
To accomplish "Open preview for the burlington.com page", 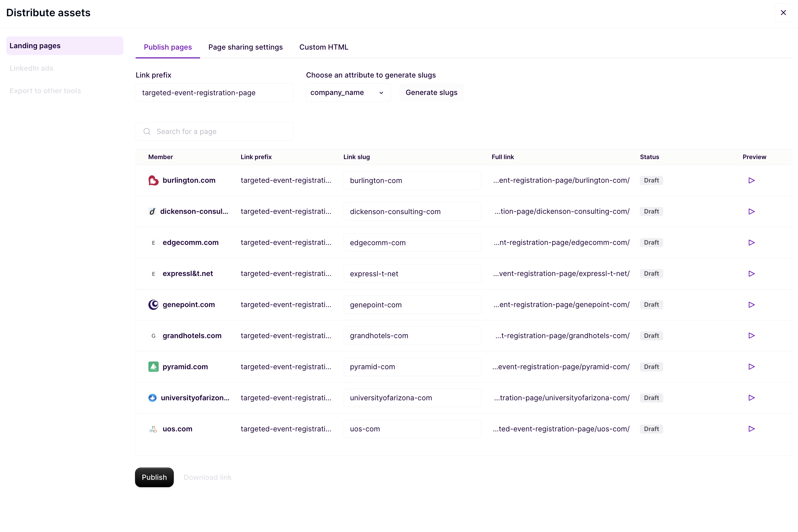I will pyautogui.click(x=751, y=180).
